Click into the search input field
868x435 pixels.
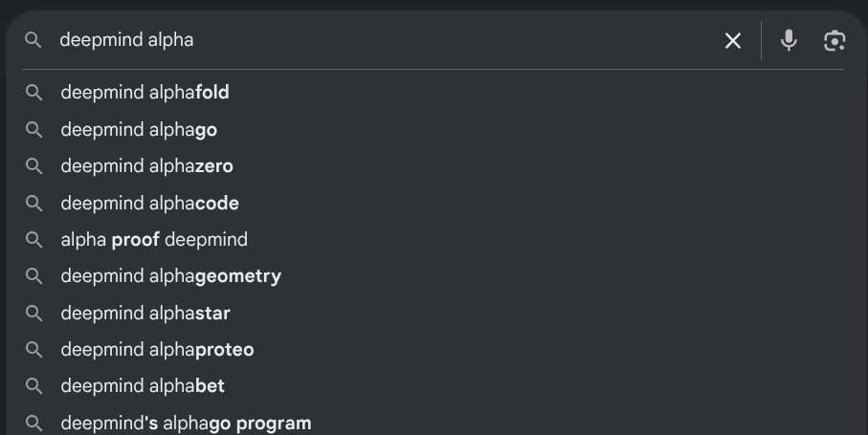[x=383, y=40]
